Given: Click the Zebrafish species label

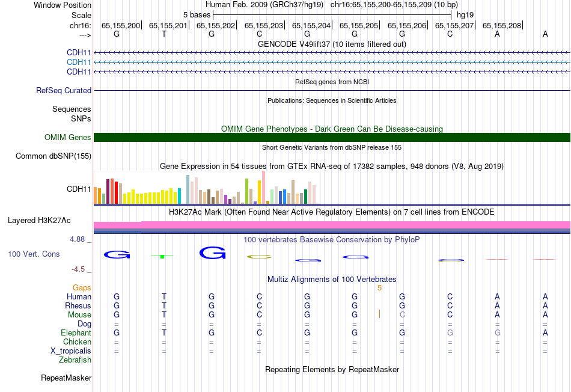Looking at the screenshot, I should point(75,360).
